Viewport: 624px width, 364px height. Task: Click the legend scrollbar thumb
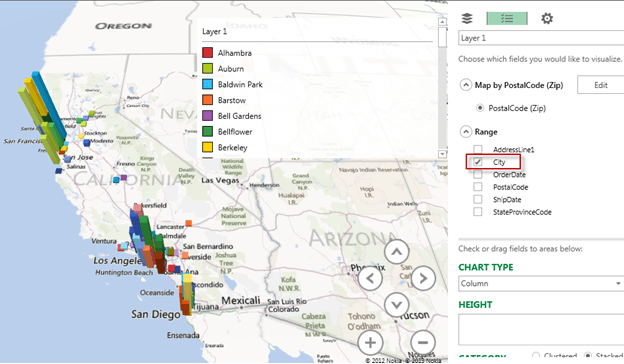442,37
